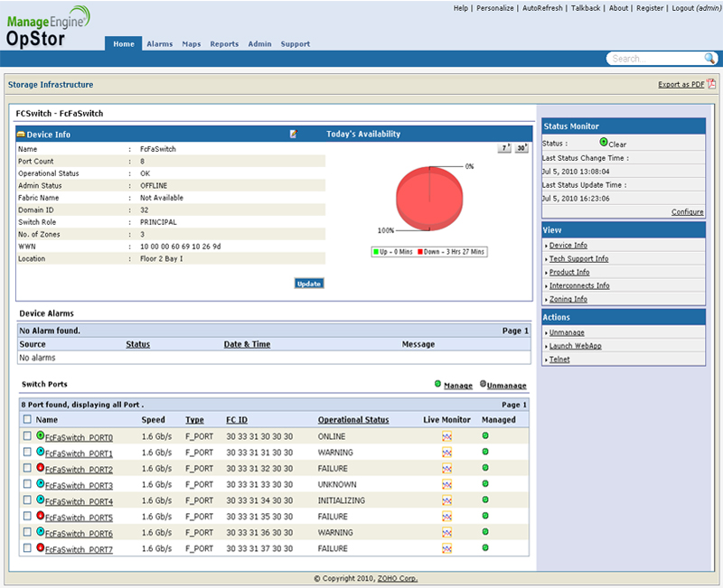The image size is (723, 588).
Task: Click the edit Device Info pencil icon
Action: point(293,134)
